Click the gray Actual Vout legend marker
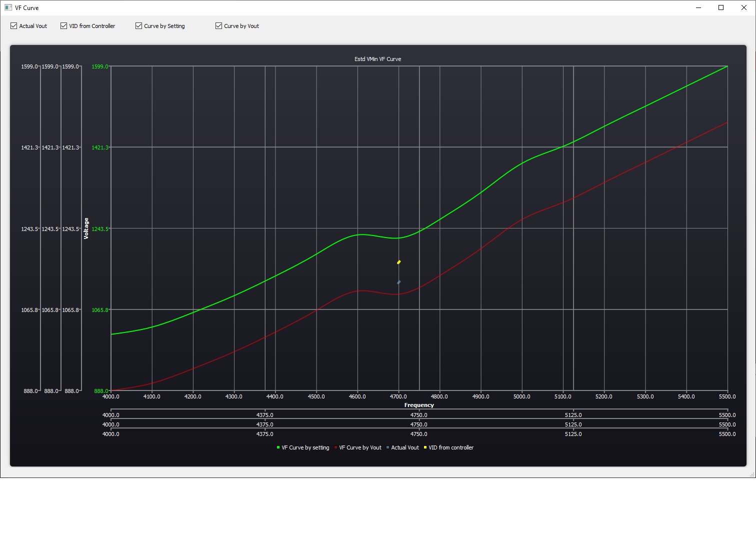The height and width of the screenshot is (540, 756). 387,447
